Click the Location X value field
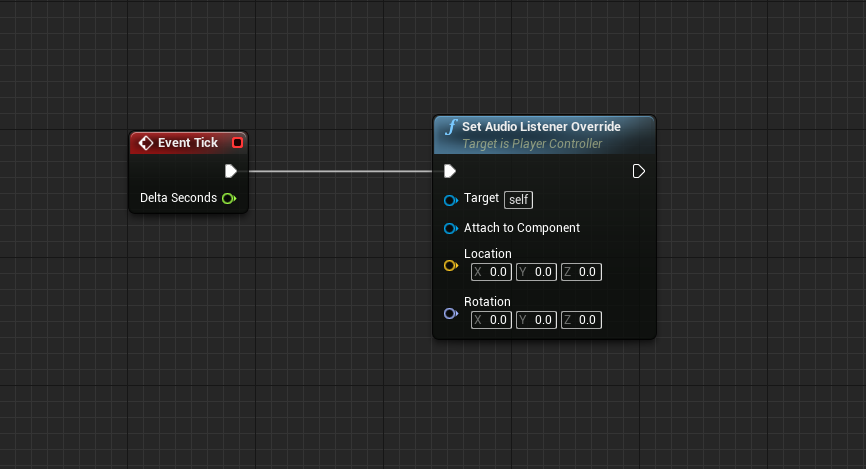 click(492, 272)
